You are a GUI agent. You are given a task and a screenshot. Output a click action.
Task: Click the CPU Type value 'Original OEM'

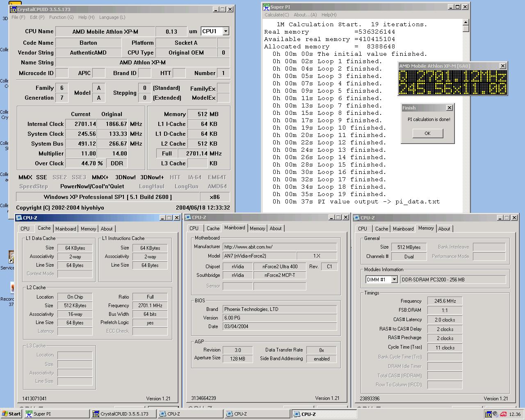coord(186,52)
